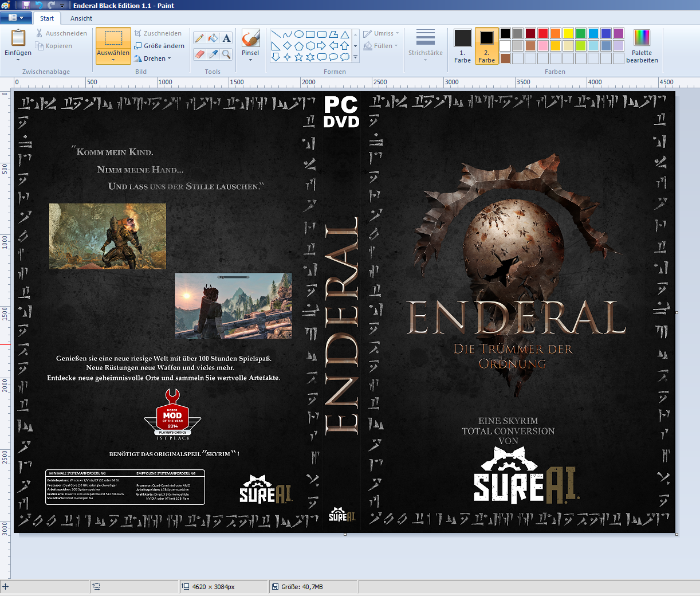Open the Paint application menu button
Screen dimensions: 700x596
16,18
